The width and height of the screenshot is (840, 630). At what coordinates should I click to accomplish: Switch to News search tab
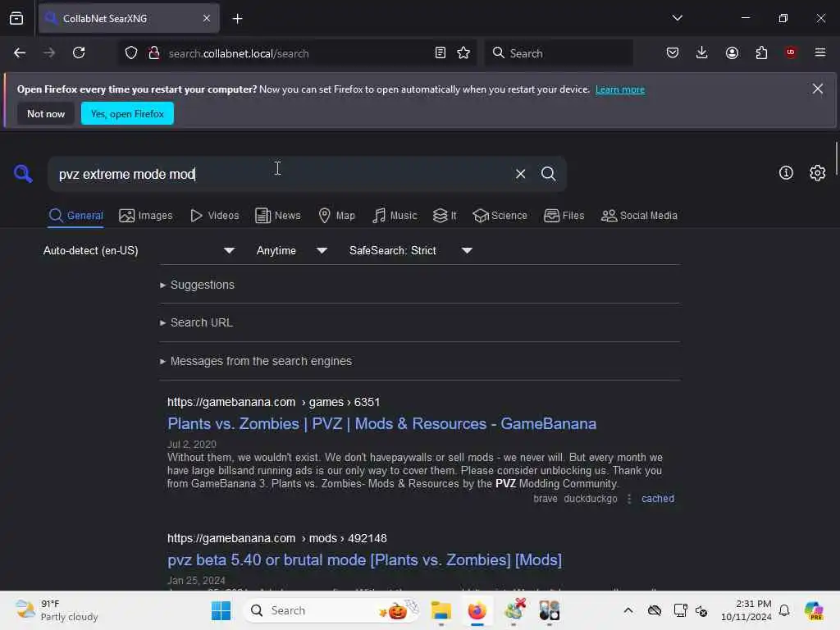[278, 216]
